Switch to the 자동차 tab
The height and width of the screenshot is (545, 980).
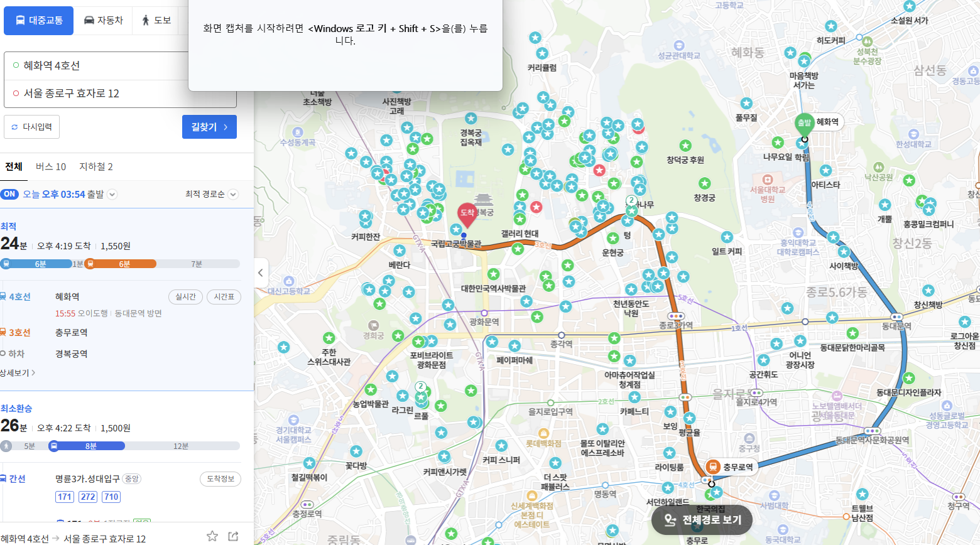point(104,20)
